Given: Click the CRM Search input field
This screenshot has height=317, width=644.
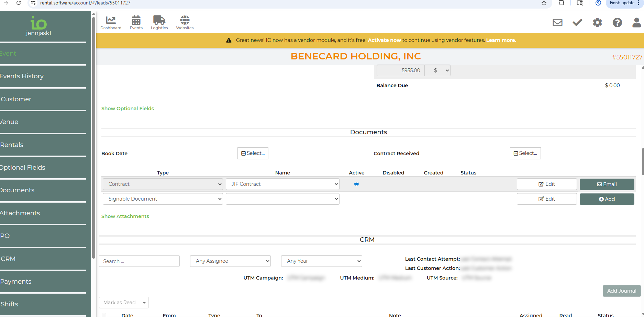Looking at the screenshot, I should pos(139,261).
